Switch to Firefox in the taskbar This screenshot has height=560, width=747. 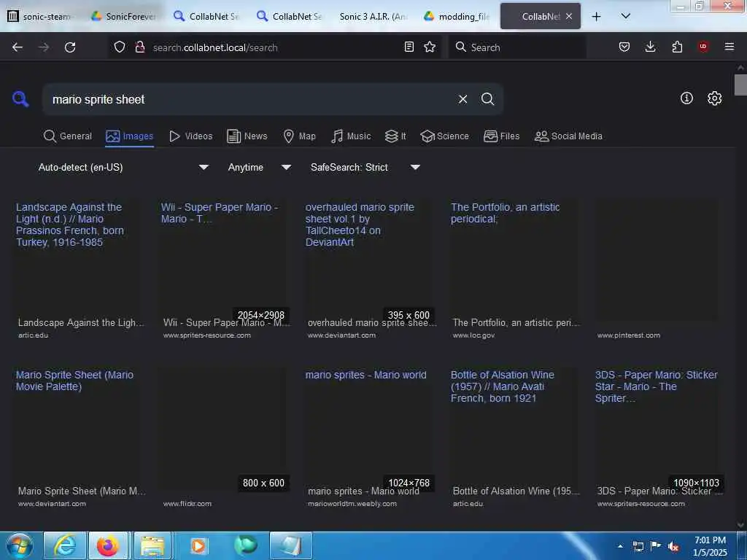(x=108, y=545)
